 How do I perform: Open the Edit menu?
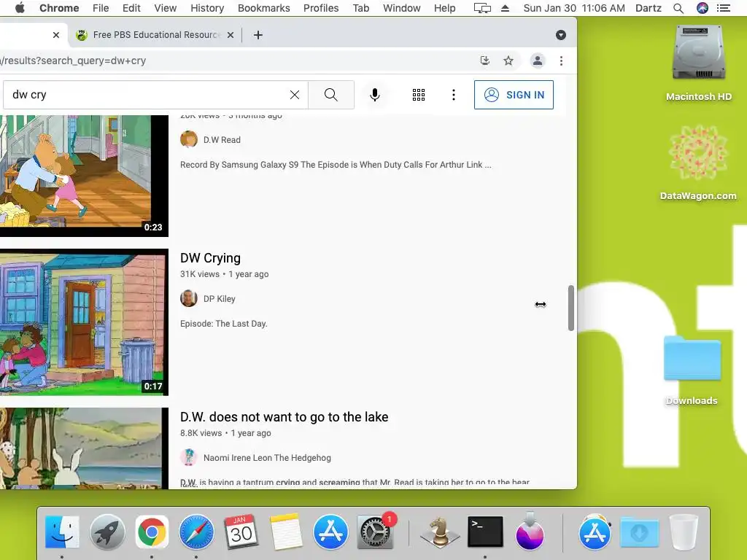pyautogui.click(x=131, y=8)
